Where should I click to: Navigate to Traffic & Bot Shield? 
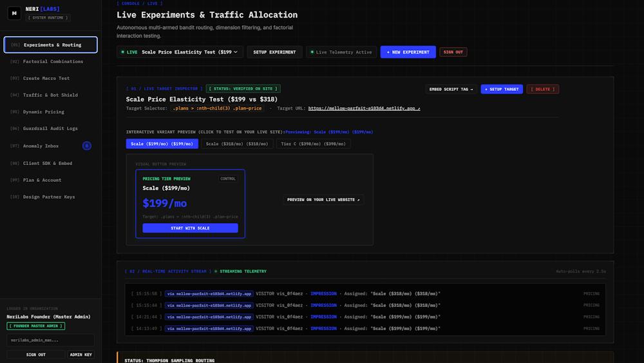tap(50, 95)
